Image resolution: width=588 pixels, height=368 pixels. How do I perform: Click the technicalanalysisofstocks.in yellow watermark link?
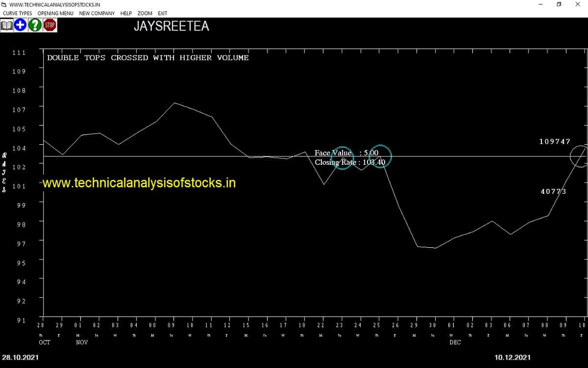(x=139, y=183)
